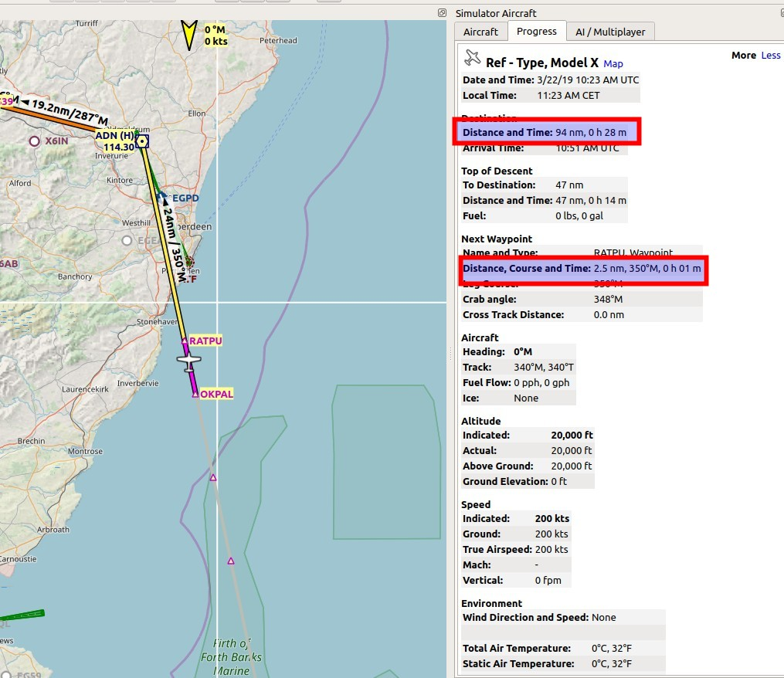Click the More link
The image size is (784, 678).
[x=744, y=56]
